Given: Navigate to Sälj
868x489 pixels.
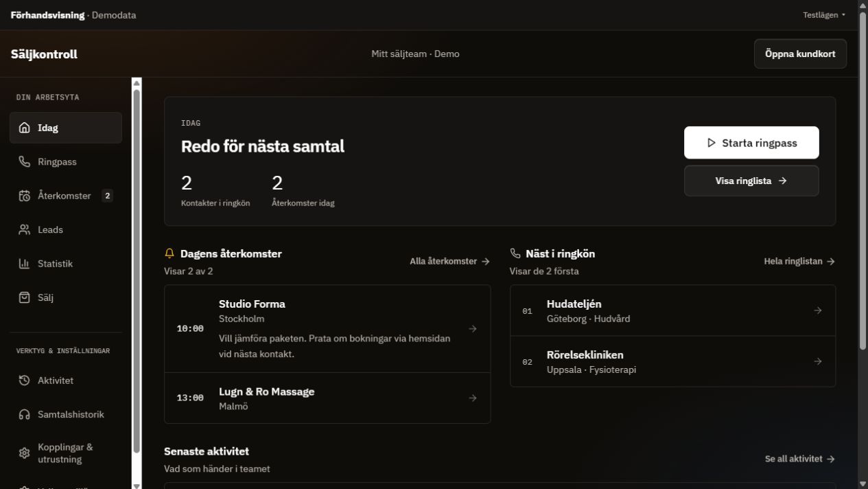Looking at the screenshot, I should point(66,298).
